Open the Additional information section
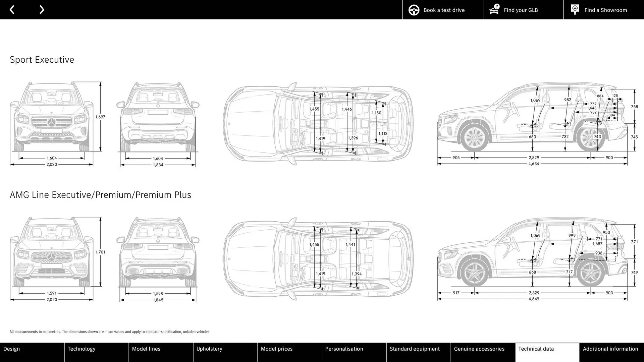644x362 pixels. [610, 349]
